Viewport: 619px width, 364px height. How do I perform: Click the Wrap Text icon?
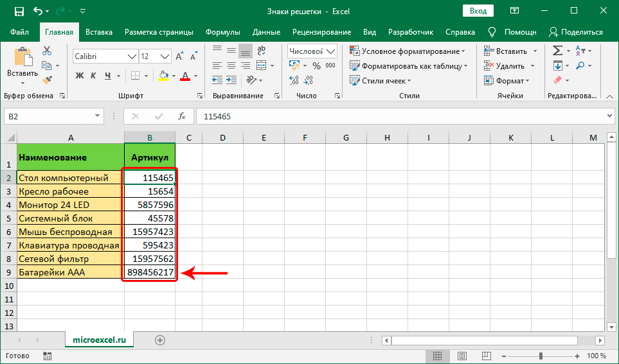[260, 51]
